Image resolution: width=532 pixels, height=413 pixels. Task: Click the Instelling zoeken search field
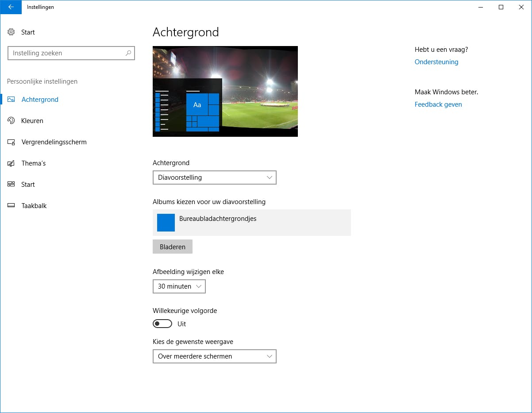[x=71, y=53]
